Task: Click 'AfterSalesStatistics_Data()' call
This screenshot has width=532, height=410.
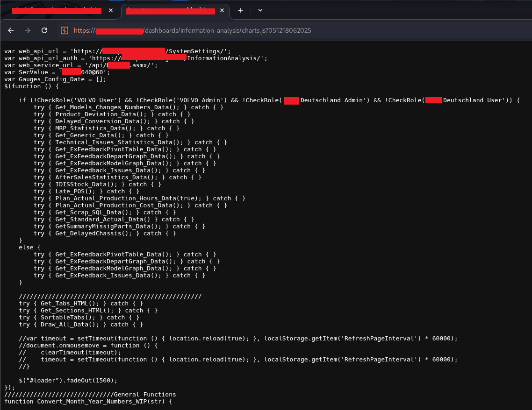Action: 107,177
